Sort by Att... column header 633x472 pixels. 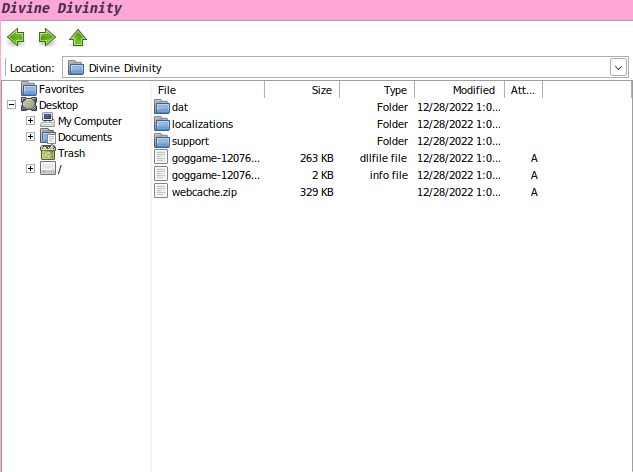[523, 90]
